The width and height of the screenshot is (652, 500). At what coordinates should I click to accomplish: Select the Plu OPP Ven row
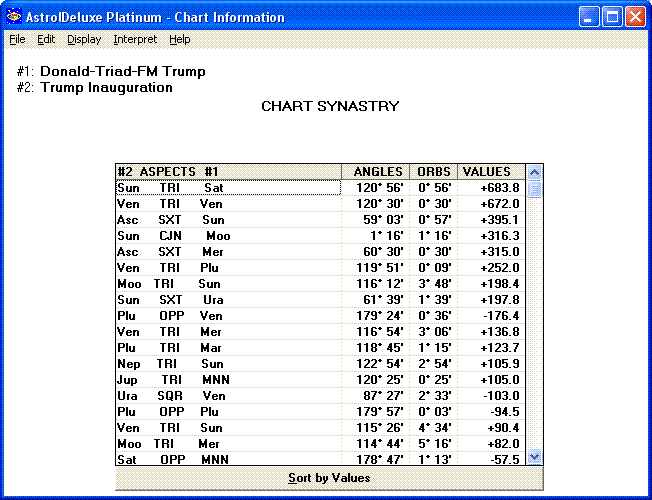point(320,316)
